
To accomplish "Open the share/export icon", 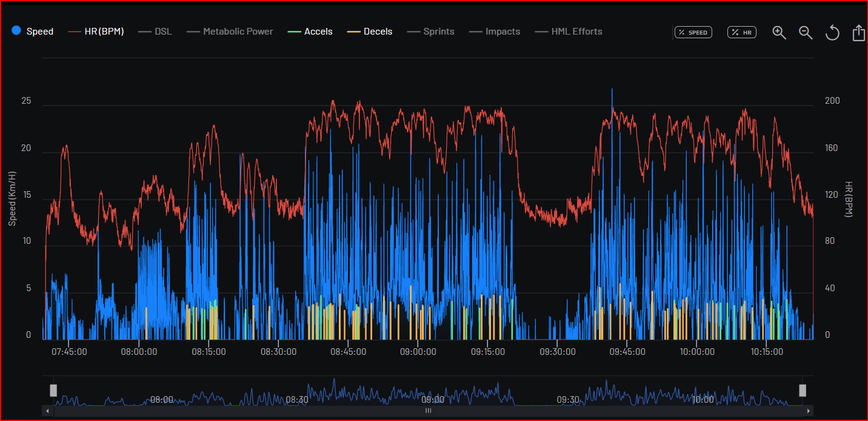I will point(858,33).
